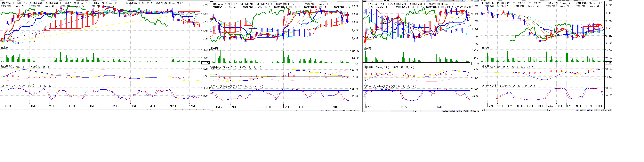Select four-way arrows icon in 30-minute chart toolbar
Viewport: 644px width, 162px height.
454,111
